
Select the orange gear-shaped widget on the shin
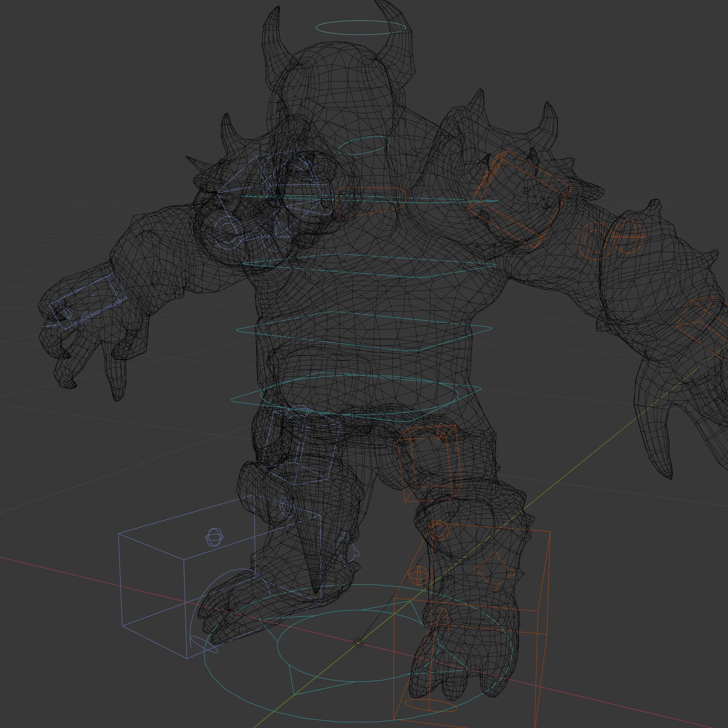495,571
